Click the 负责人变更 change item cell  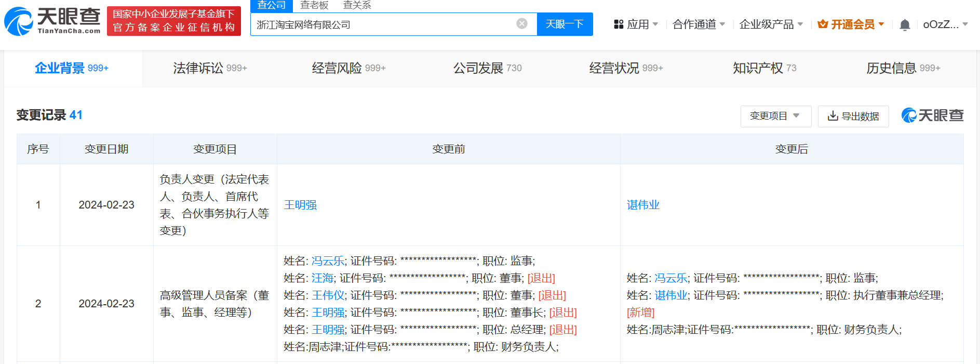(214, 205)
